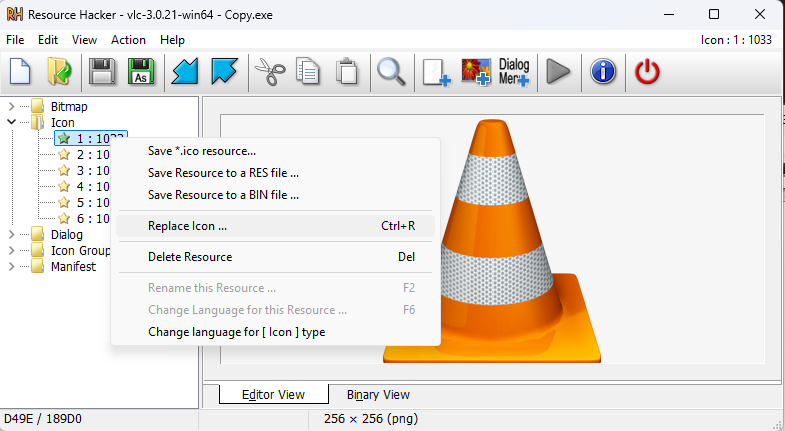The width and height of the screenshot is (785, 431).
Task: Expand the Bitmap folder node
Action: click(x=12, y=107)
